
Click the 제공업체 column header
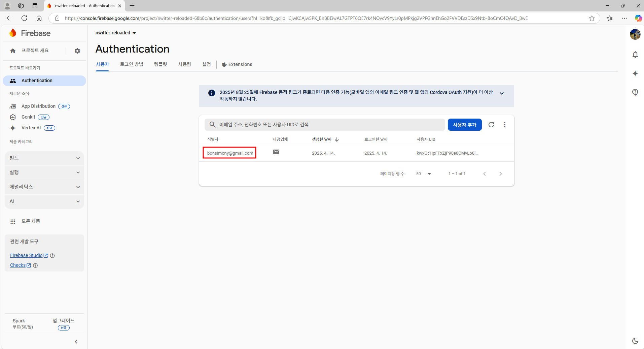(280, 139)
